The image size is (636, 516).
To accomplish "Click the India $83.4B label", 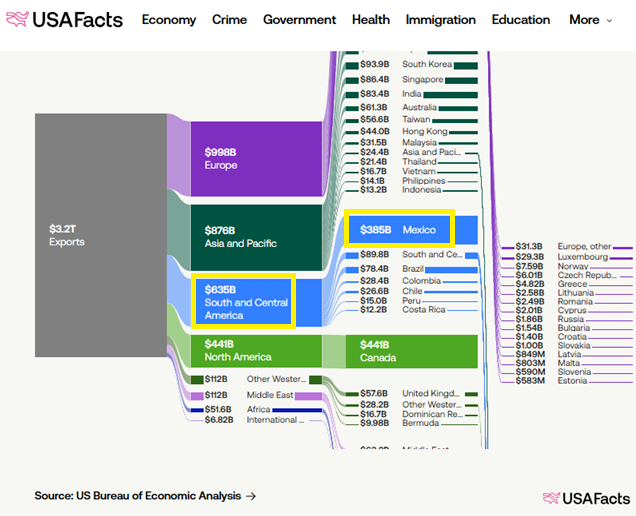I will click(391, 94).
